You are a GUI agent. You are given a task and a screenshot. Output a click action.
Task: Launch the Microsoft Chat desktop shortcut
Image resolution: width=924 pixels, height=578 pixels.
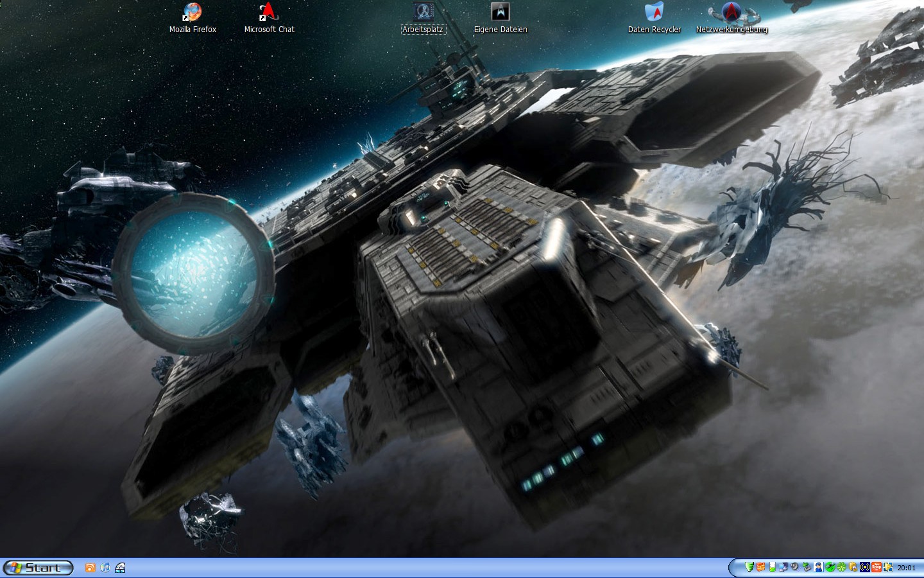pos(269,13)
